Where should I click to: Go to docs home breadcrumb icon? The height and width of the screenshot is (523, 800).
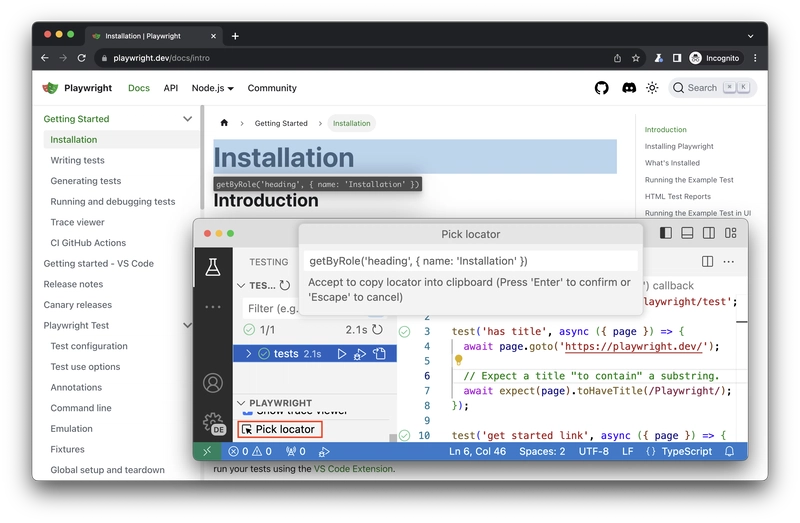pos(224,122)
